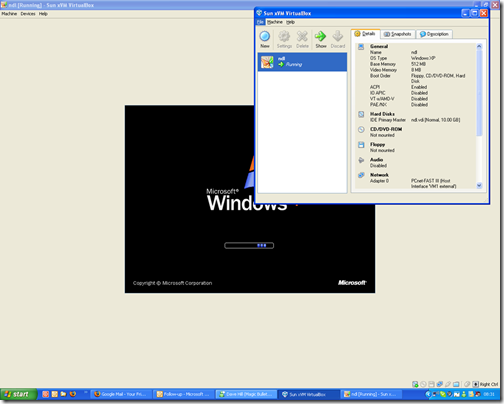Click the 08:31 clock in system tray
The image size is (504, 404).
pos(489,394)
